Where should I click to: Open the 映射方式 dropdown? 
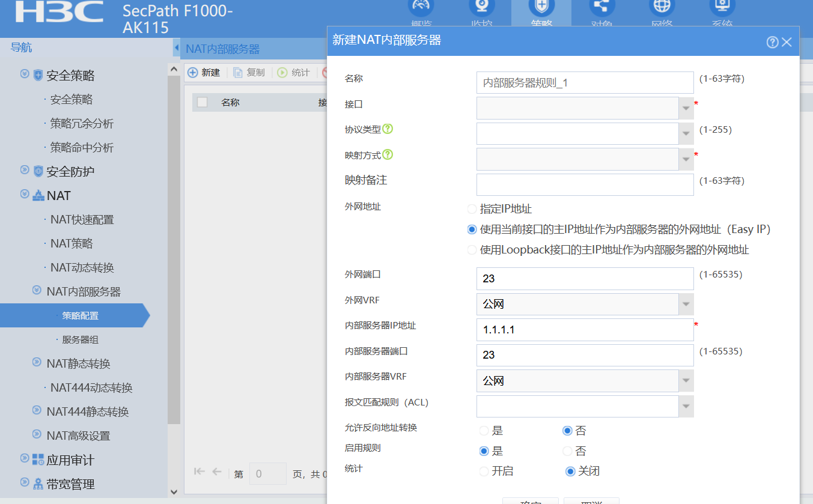tap(686, 159)
